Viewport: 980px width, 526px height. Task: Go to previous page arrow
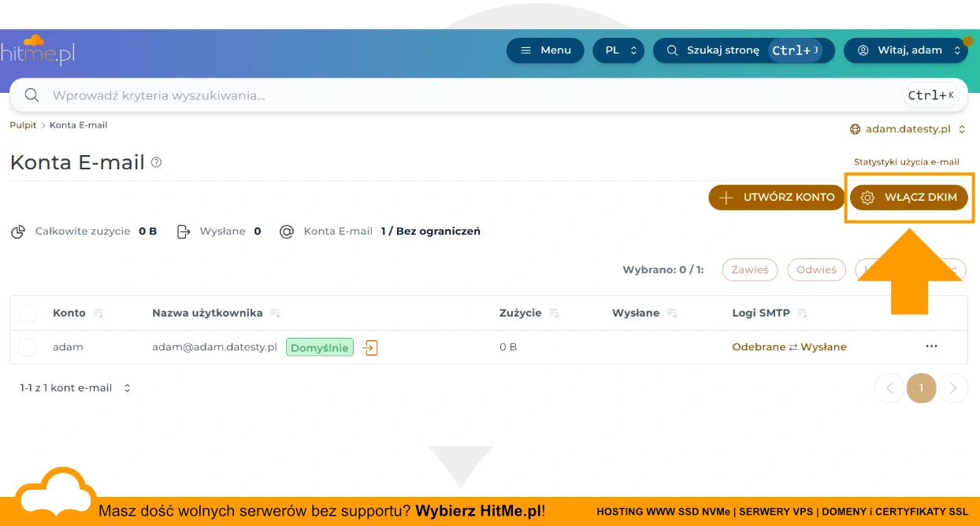point(889,388)
